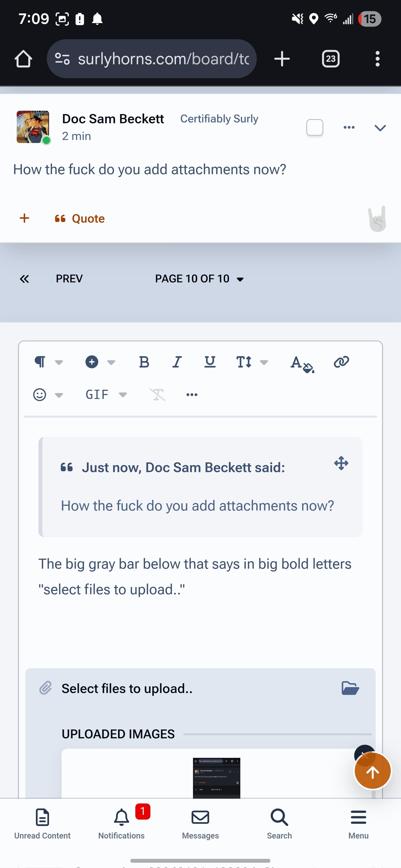Collapse Doc Sam Beckett's post chevron
401x868 pixels.
[380, 128]
